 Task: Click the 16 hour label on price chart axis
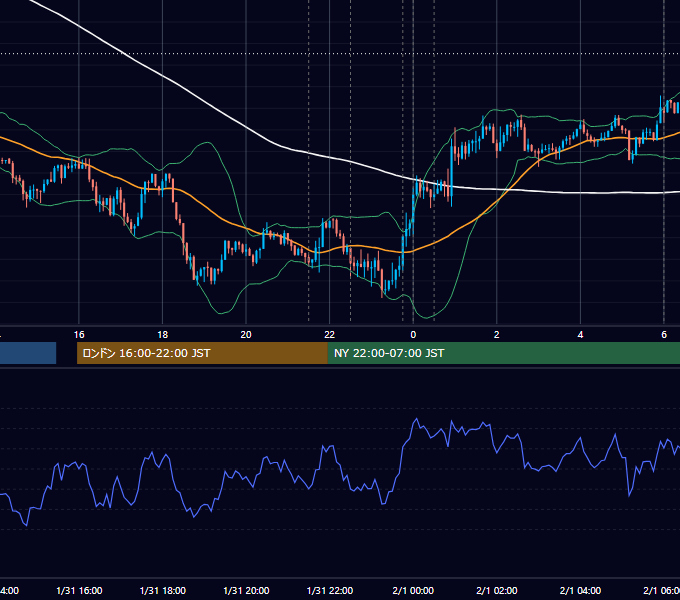[79, 335]
